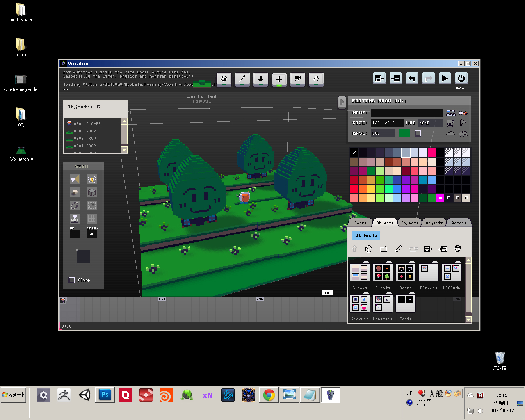The image size is (525, 420).
Task: Click the Reset camera view icon
Action: (75, 219)
